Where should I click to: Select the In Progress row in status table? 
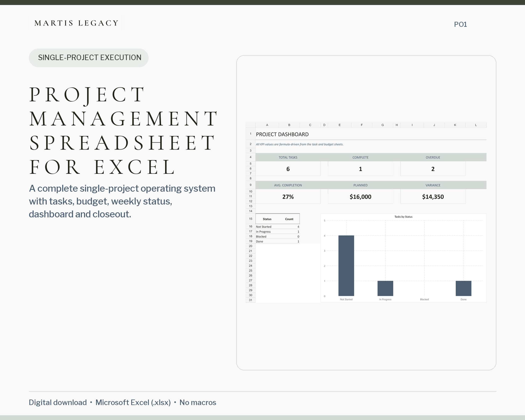[277, 232]
